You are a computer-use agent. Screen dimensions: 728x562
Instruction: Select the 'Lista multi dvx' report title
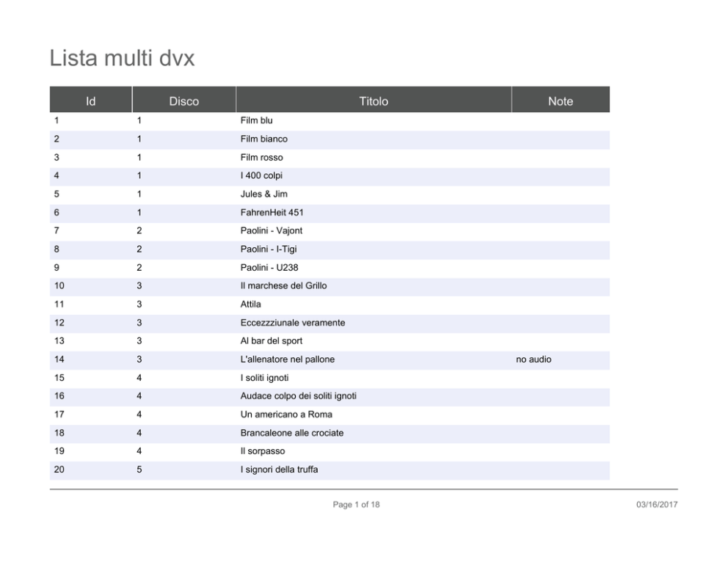[x=122, y=59]
